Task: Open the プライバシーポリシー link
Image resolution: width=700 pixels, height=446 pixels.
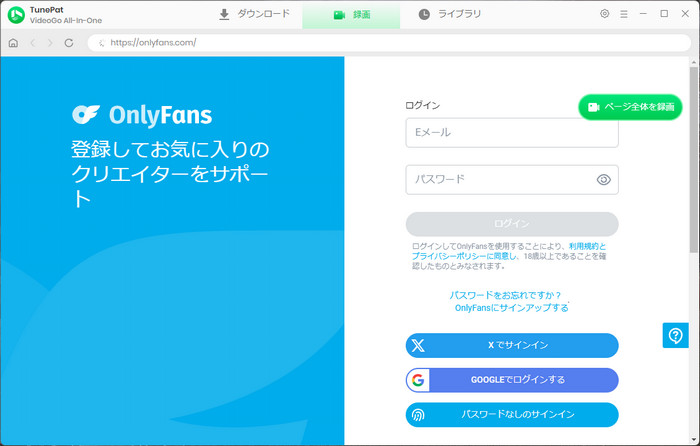Action: 449,256
